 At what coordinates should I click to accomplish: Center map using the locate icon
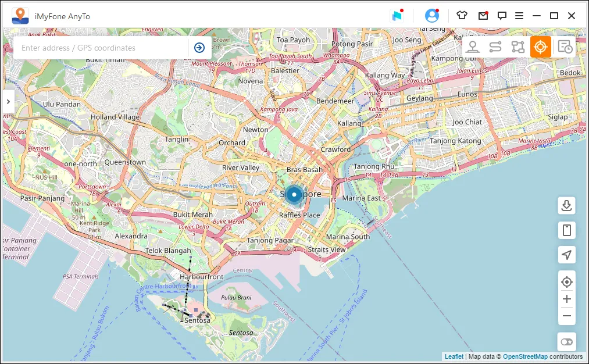pyautogui.click(x=566, y=281)
